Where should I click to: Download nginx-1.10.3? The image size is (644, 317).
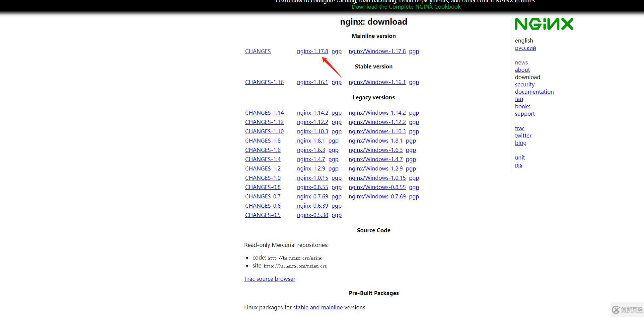point(313,131)
